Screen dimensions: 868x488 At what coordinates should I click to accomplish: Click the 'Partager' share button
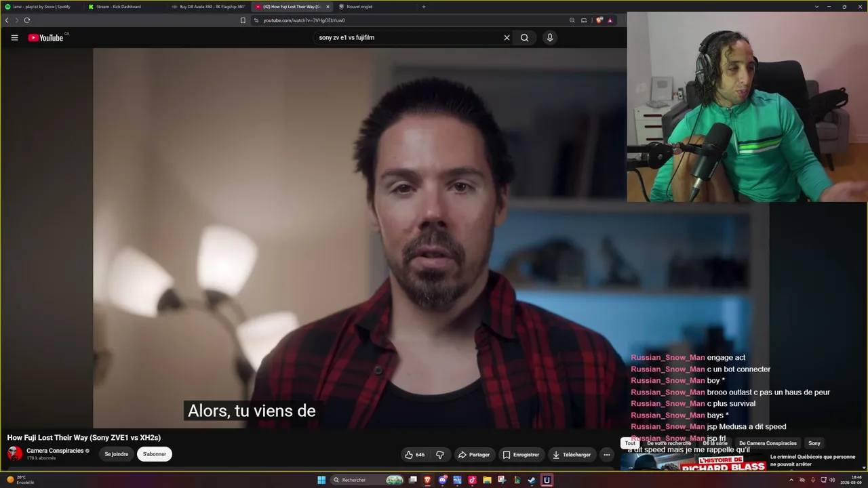[x=473, y=455]
